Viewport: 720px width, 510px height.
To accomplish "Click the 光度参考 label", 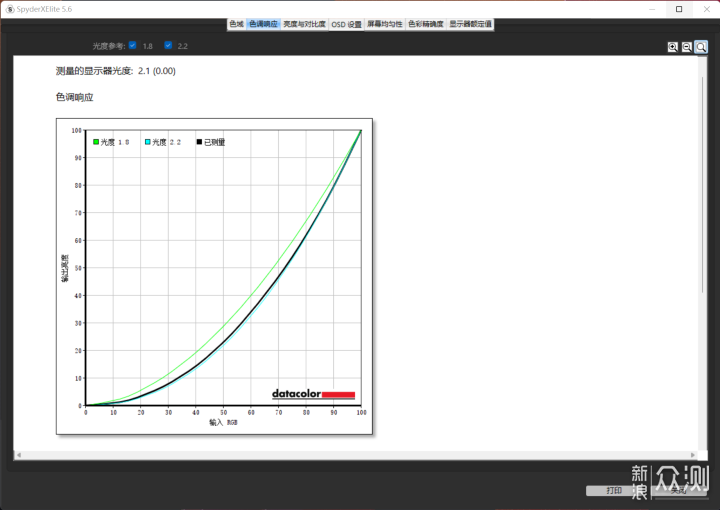I will coord(109,46).
